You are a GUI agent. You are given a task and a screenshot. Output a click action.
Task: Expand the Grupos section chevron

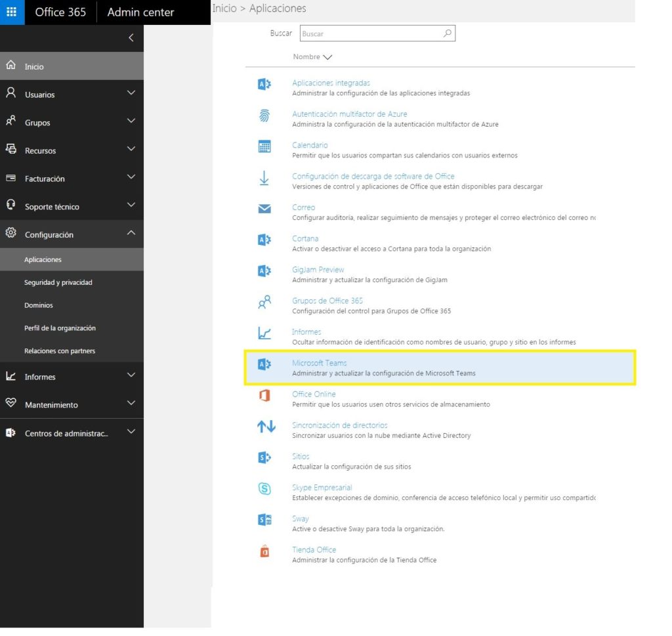[131, 121]
